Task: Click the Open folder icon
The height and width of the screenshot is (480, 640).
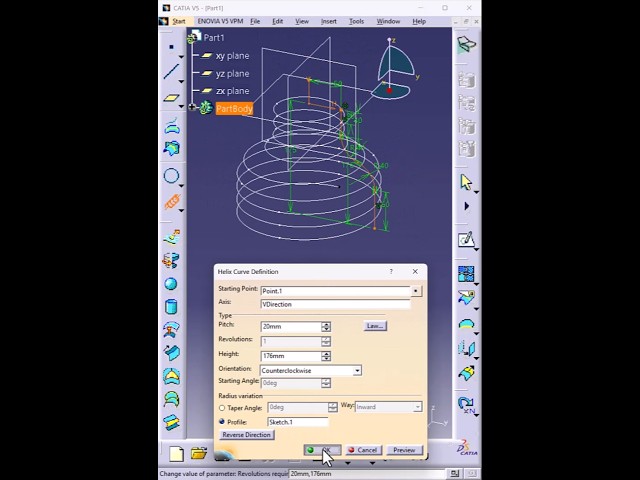Action: (199, 453)
